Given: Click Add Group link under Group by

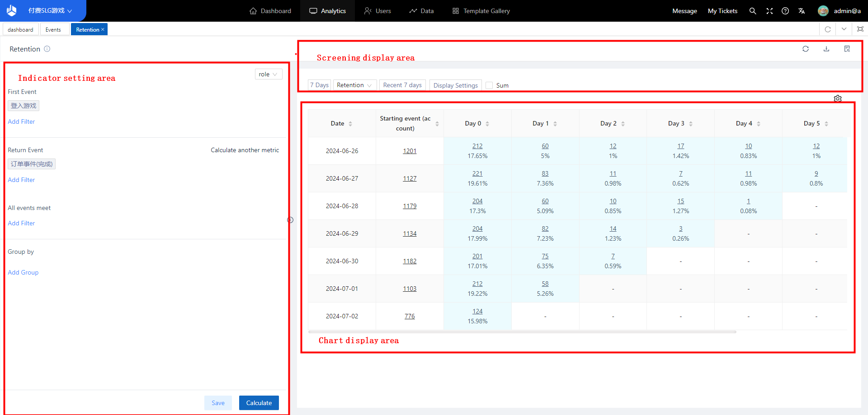Looking at the screenshot, I should 23,272.
